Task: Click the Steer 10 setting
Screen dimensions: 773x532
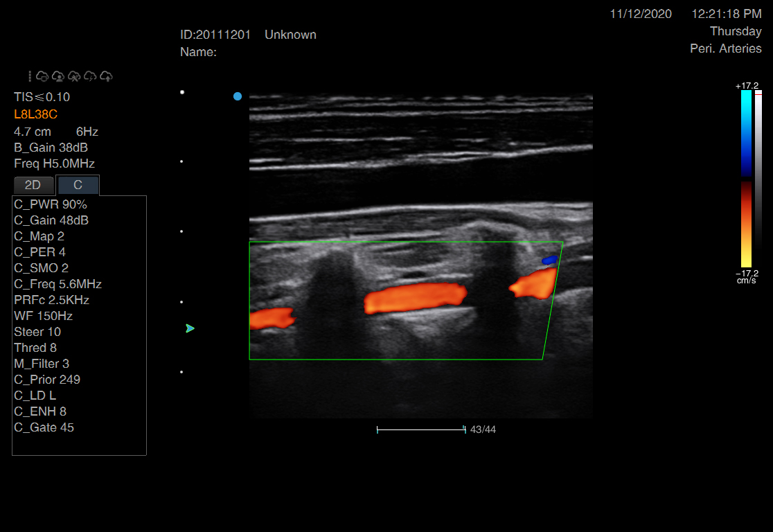Action: click(37, 332)
